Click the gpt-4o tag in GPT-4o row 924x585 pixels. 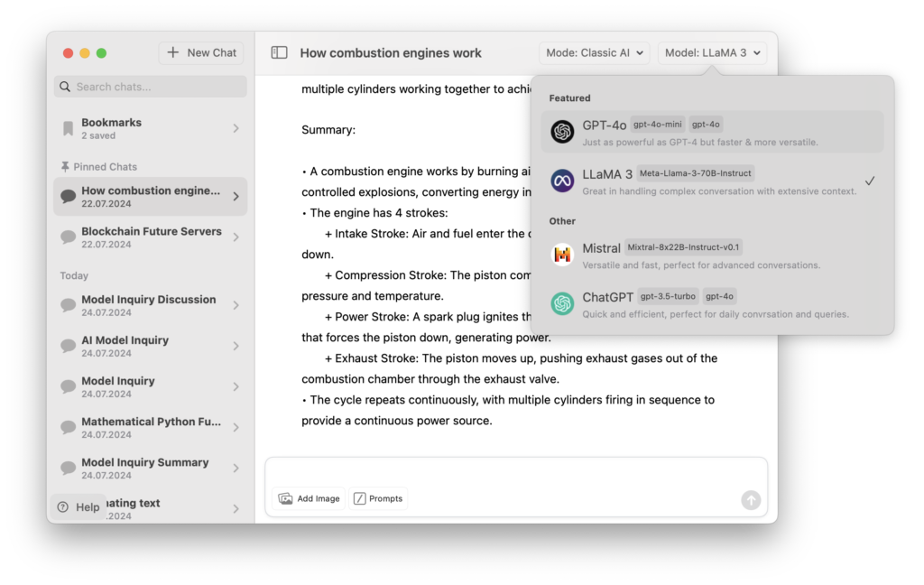tap(706, 125)
